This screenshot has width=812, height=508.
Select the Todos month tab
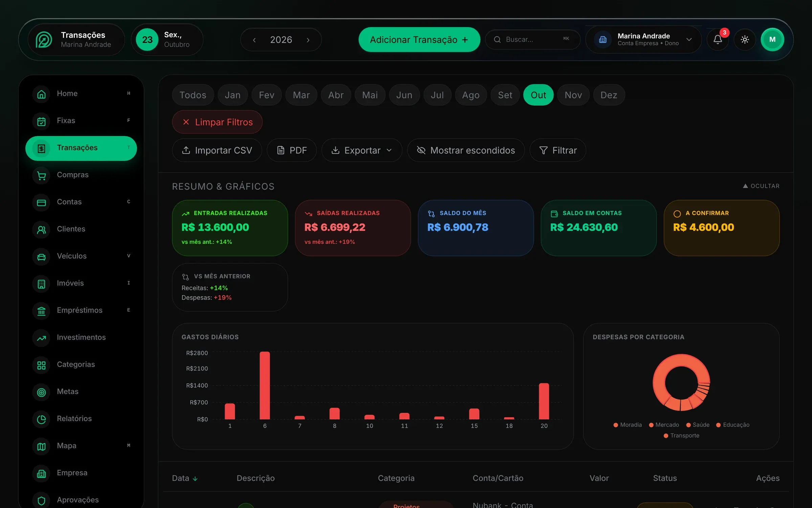pyautogui.click(x=193, y=95)
